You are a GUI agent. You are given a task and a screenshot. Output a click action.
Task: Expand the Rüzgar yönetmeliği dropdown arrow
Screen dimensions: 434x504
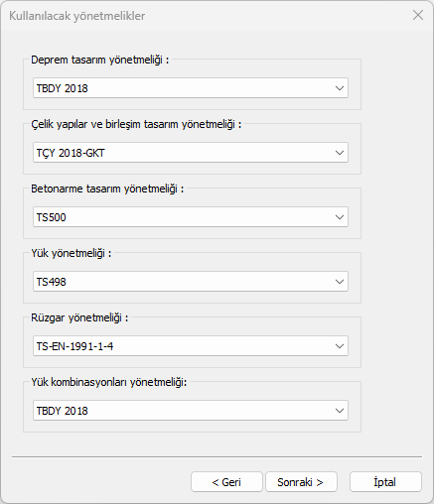coord(340,346)
